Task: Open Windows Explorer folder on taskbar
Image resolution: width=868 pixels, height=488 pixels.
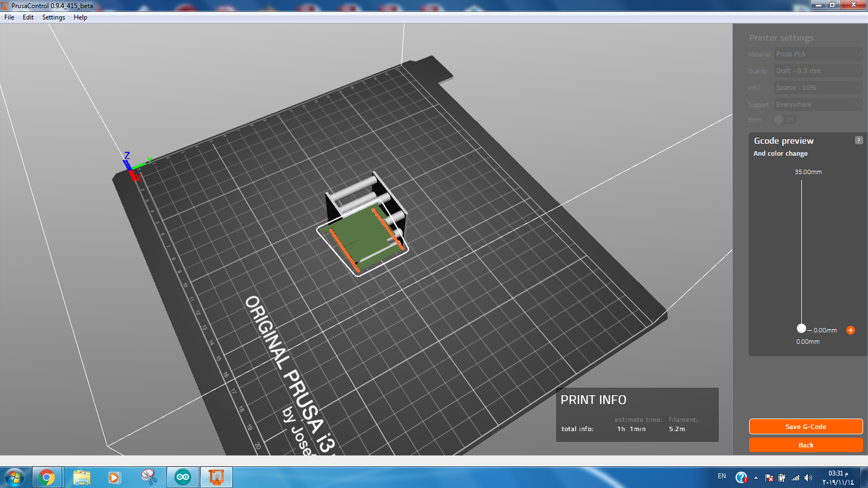Action: 81,478
